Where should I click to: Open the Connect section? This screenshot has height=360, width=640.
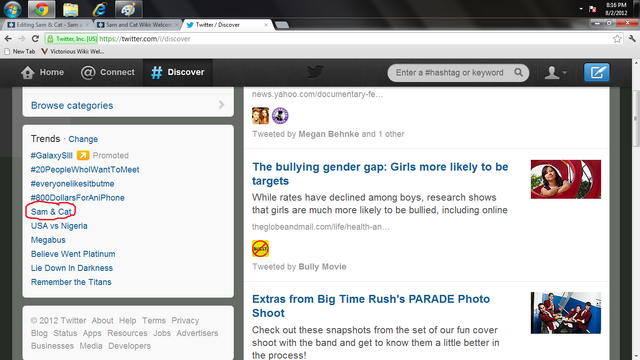coord(108,72)
